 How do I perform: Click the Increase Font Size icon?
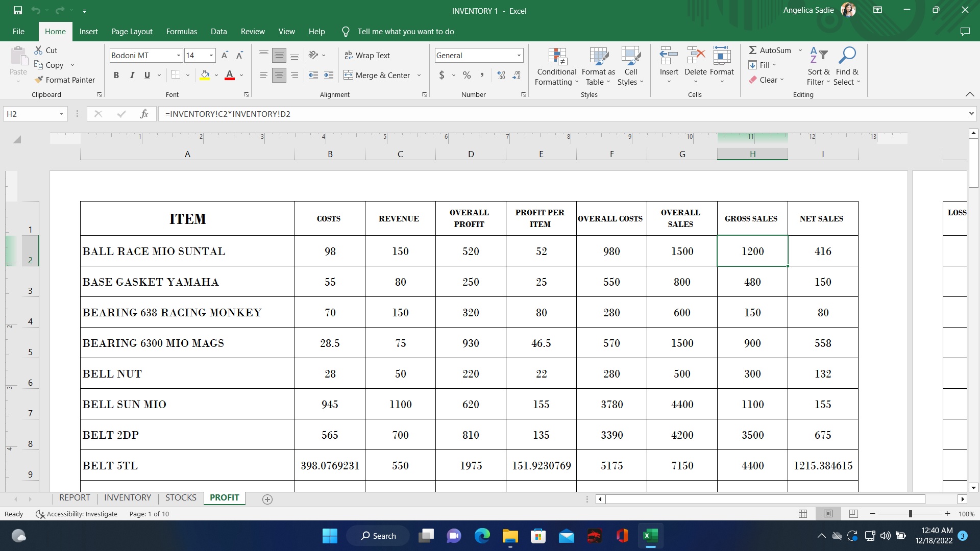tap(225, 55)
